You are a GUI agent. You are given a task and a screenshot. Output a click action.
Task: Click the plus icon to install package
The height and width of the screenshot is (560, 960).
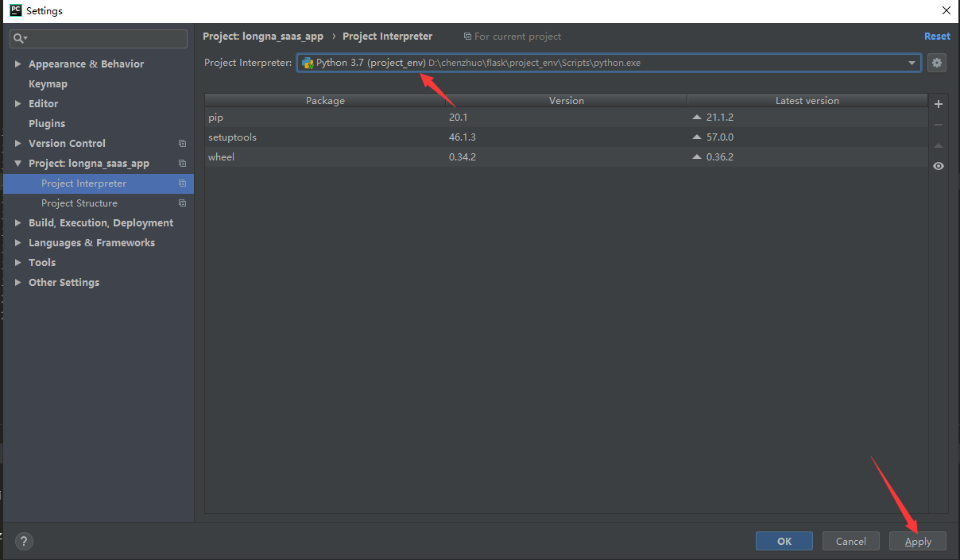tap(939, 104)
